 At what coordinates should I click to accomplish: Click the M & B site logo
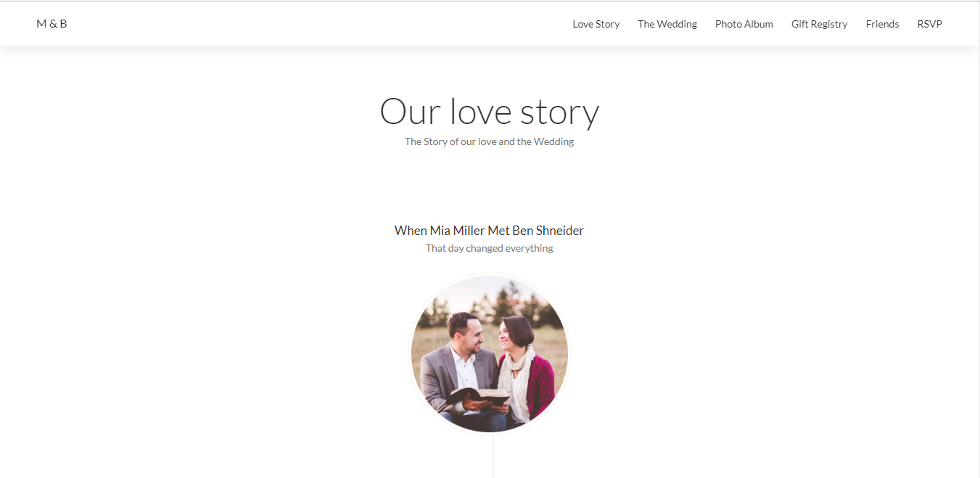pyautogui.click(x=52, y=24)
